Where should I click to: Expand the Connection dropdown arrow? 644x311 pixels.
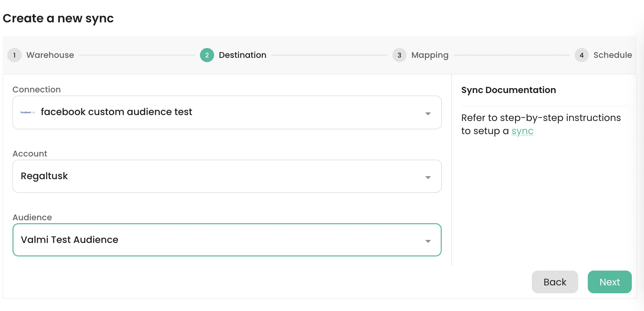pos(428,113)
